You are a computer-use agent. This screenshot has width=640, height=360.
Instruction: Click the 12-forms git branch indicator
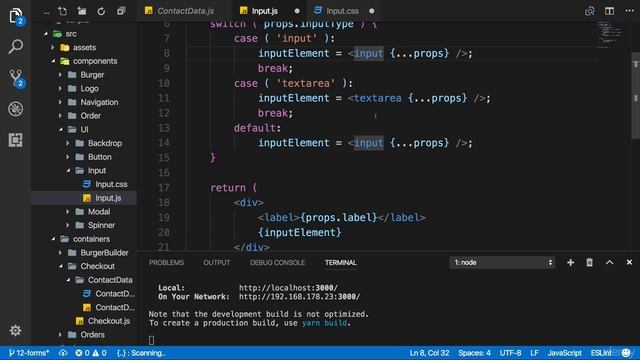point(29,353)
